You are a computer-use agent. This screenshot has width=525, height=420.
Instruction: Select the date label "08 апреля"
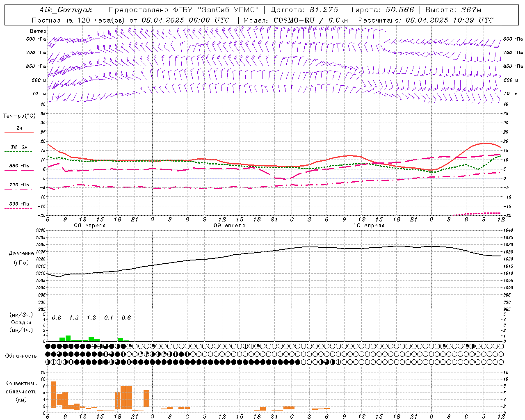point(89,226)
